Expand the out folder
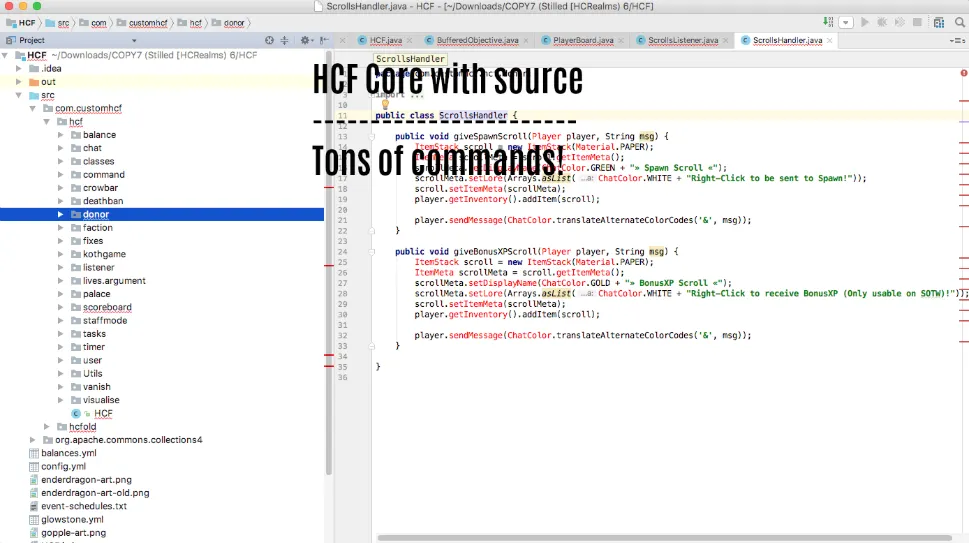Image resolution: width=969 pixels, height=543 pixels. (19, 82)
